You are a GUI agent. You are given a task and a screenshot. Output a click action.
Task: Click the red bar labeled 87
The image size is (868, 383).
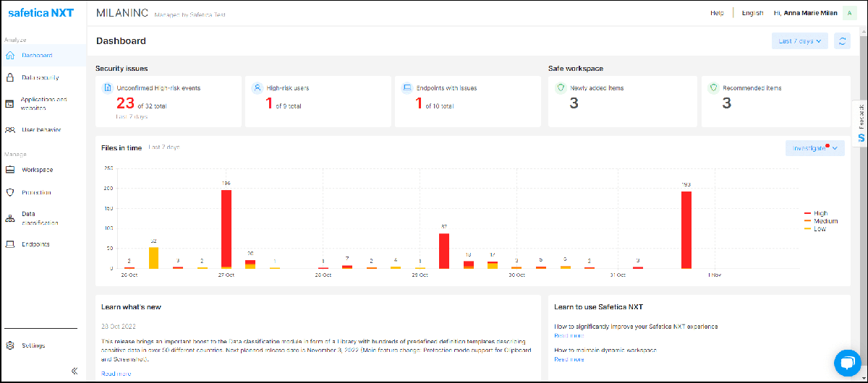pos(444,251)
